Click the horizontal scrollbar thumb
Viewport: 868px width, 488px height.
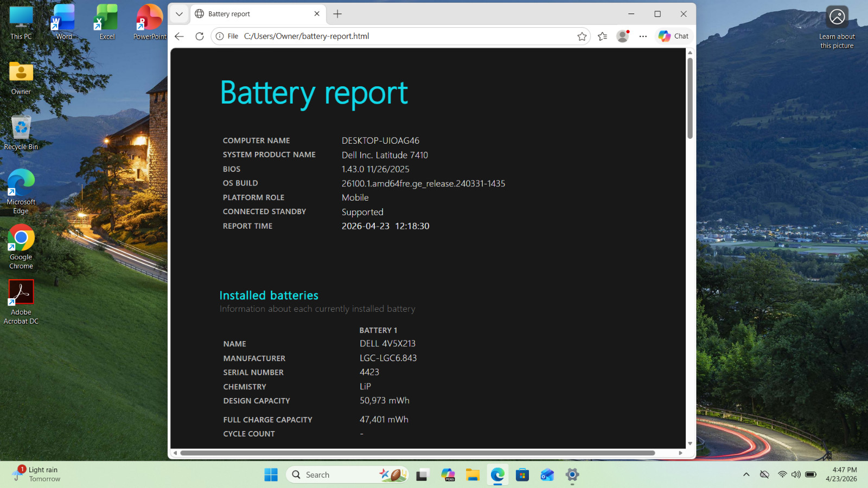pos(418,453)
